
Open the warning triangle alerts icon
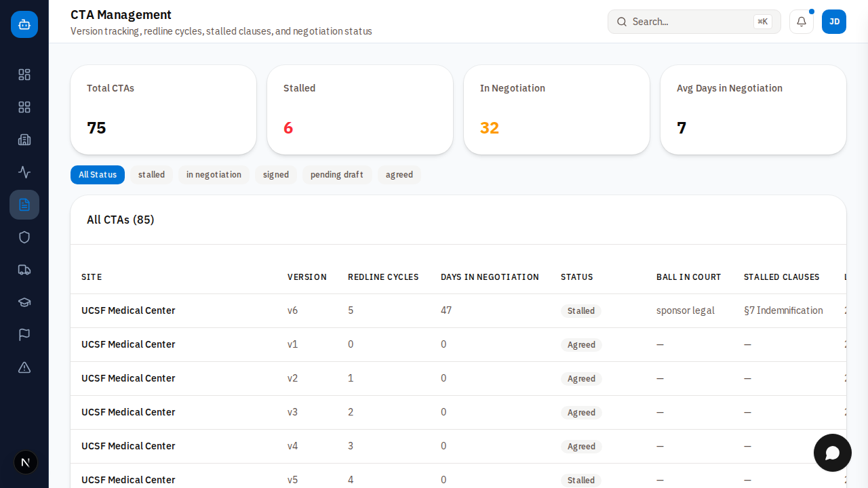pos(24,367)
